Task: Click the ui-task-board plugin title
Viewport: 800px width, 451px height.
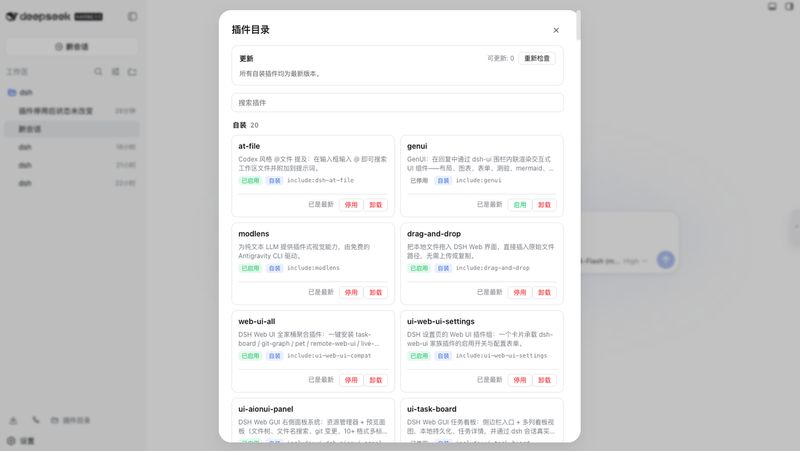Action: tap(432, 409)
